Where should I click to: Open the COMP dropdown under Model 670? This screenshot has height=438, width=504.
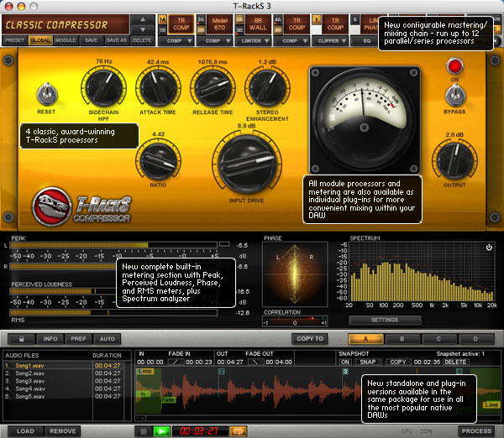pos(215,41)
